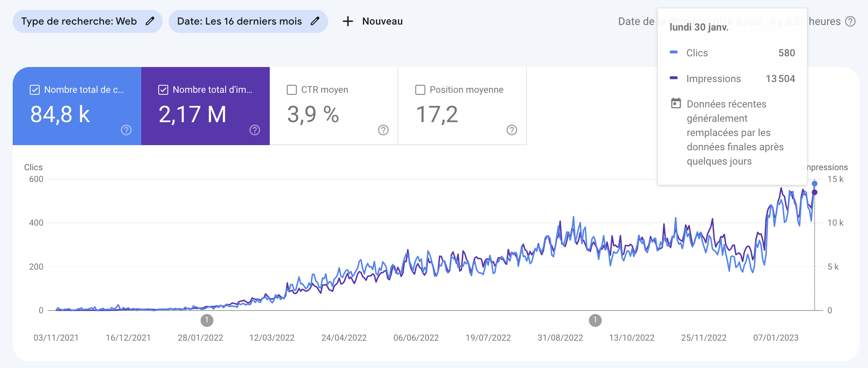Image resolution: width=868 pixels, height=368 pixels.
Task: Click the pencil icon on search type filter
Action: click(x=150, y=21)
